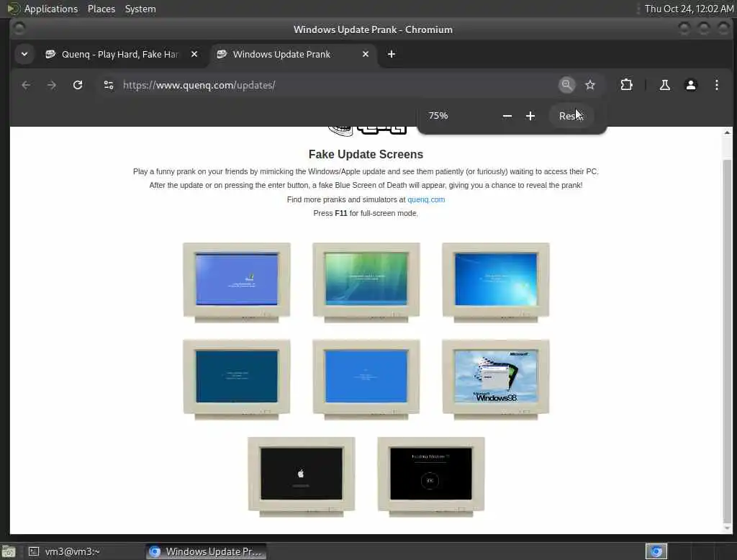The height and width of the screenshot is (560, 737).
Task: Open the Chromium three-dot menu
Action: click(x=716, y=85)
